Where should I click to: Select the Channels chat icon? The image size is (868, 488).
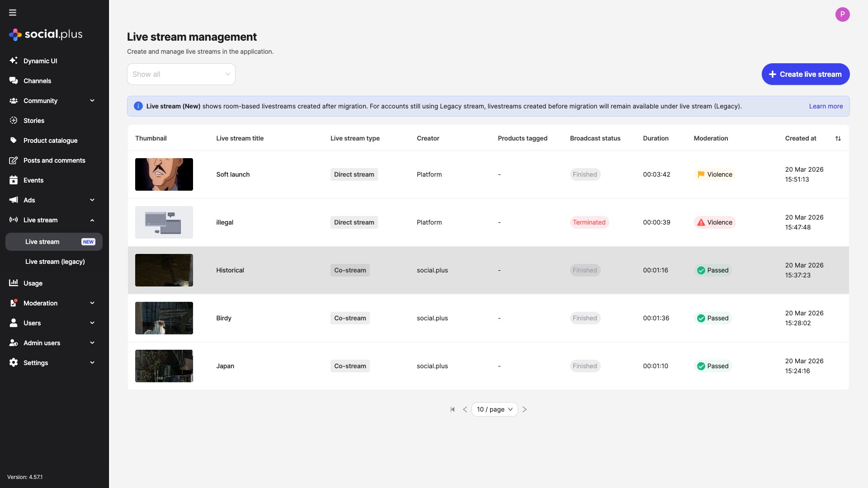(x=14, y=80)
